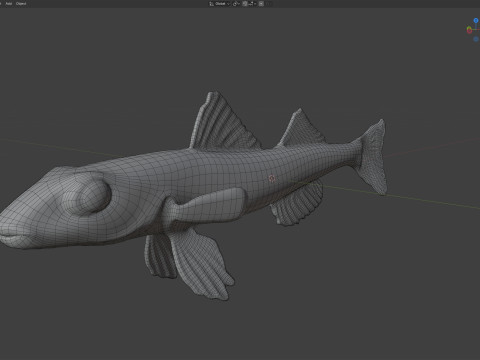This screenshot has height=360, width=480.
Task: Click the 3D cursor on fish body
Action: click(x=272, y=178)
